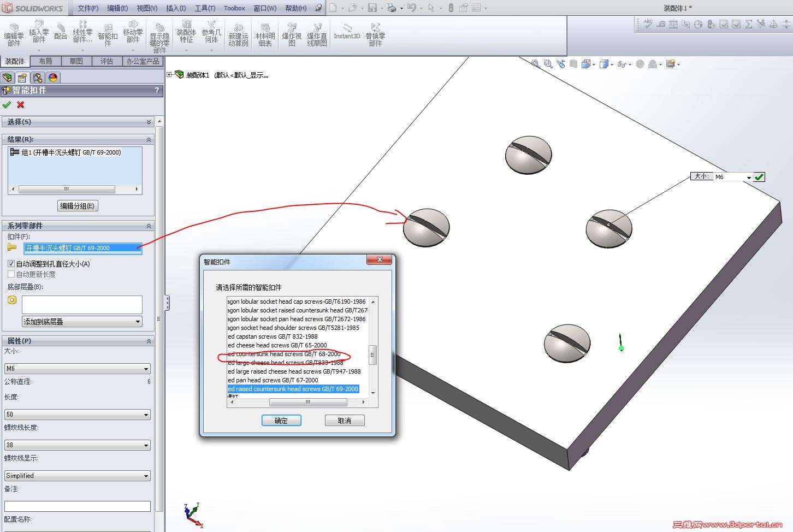Cancel Smart Fasteners with the red X
Image resolution: width=793 pixels, height=532 pixels.
coord(21,104)
